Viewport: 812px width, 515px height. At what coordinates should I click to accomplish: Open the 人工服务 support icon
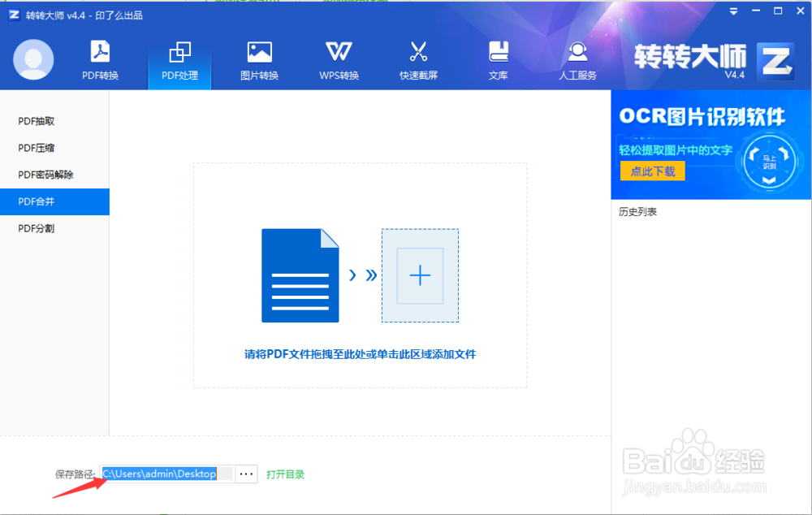577,61
